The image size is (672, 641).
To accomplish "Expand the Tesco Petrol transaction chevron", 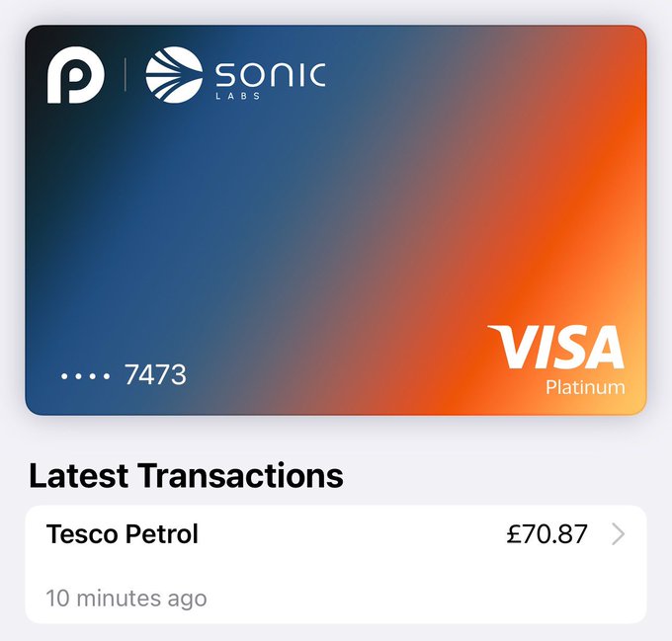I will [619, 535].
